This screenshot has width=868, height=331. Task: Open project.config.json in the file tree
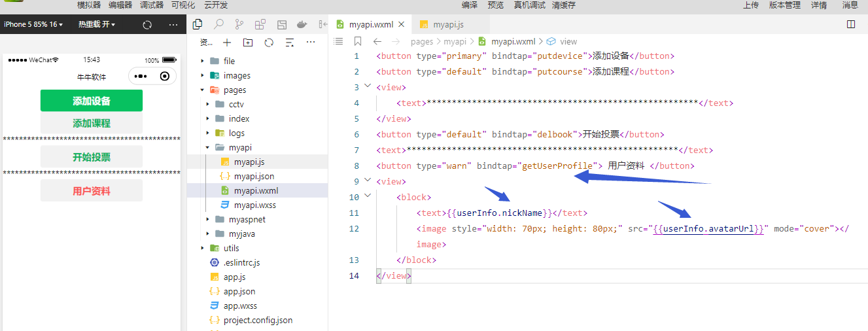pyautogui.click(x=257, y=320)
